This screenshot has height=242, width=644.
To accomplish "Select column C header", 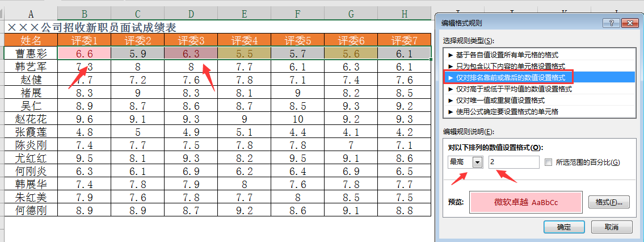I will pyautogui.click(x=137, y=14).
